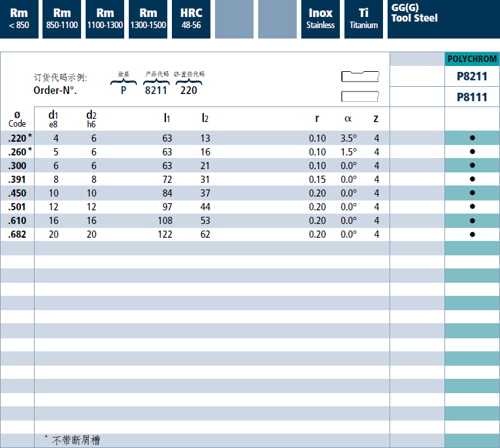The height and width of the screenshot is (448, 500).
Task: Click the l1 column header
Action: (167, 118)
